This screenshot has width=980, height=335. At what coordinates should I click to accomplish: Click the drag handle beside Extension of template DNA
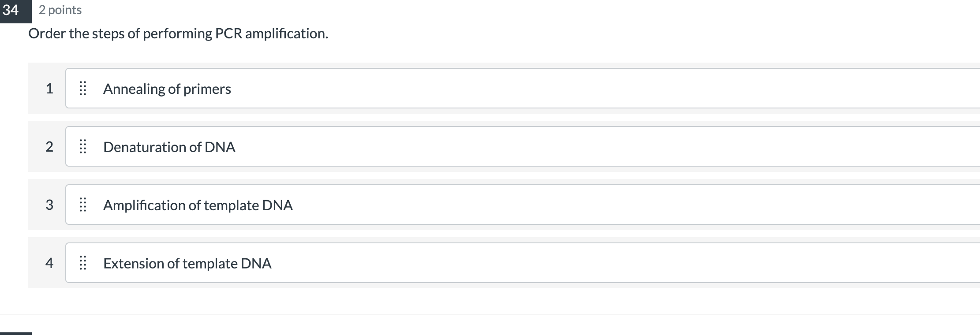84,263
